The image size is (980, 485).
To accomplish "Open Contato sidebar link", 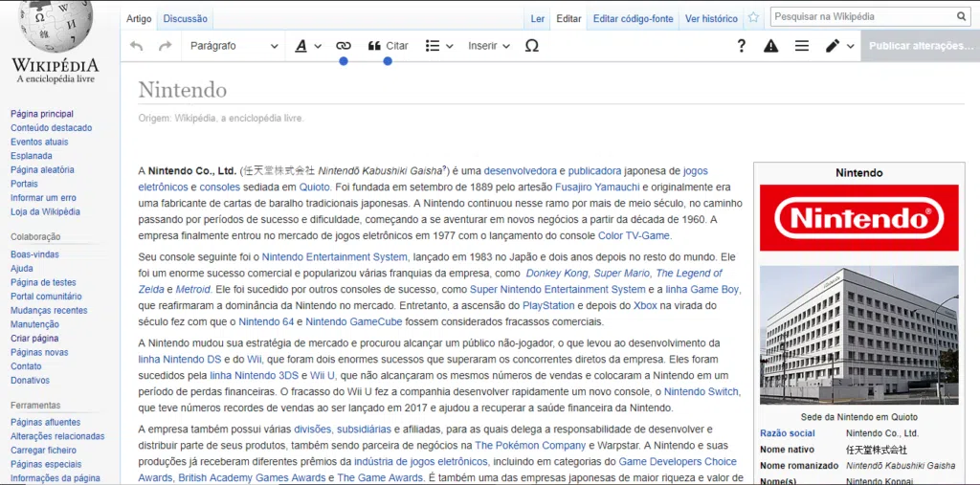I will tap(26, 366).
